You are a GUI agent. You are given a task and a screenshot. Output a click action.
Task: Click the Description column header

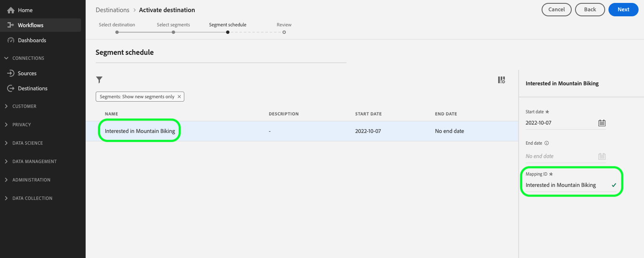pos(284,114)
